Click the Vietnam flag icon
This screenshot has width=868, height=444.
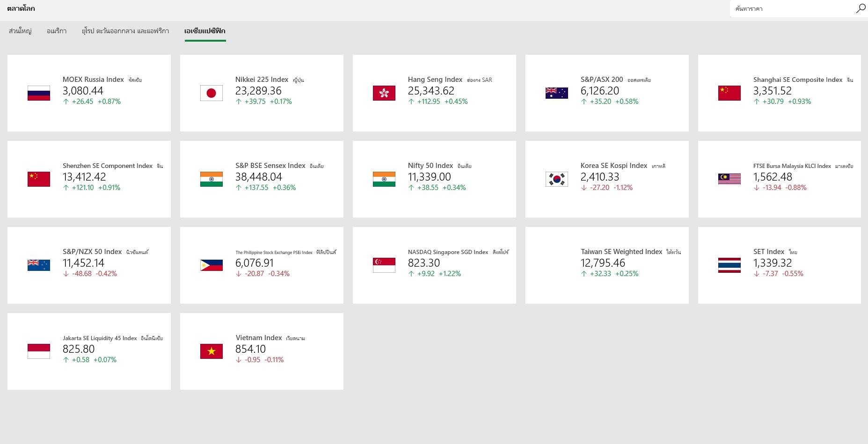(212, 351)
